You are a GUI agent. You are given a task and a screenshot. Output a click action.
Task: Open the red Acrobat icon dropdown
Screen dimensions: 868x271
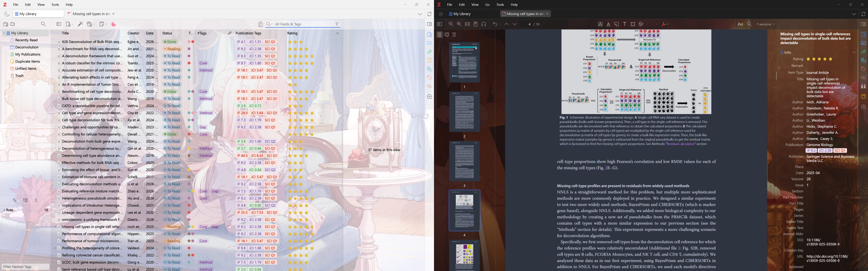pos(666,24)
